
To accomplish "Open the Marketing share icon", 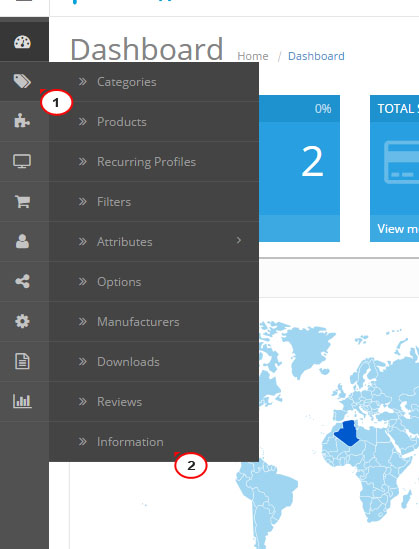I will pyautogui.click(x=22, y=281).
